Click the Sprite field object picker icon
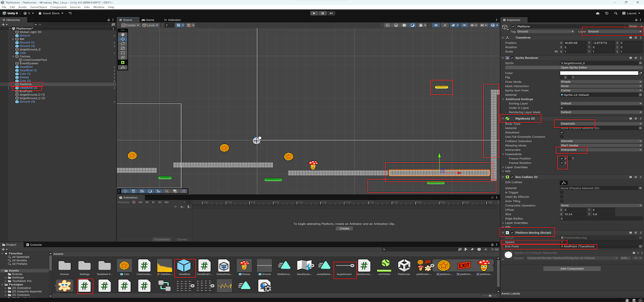This screenshot has width=644, height=302. click(x=640, y=63)
